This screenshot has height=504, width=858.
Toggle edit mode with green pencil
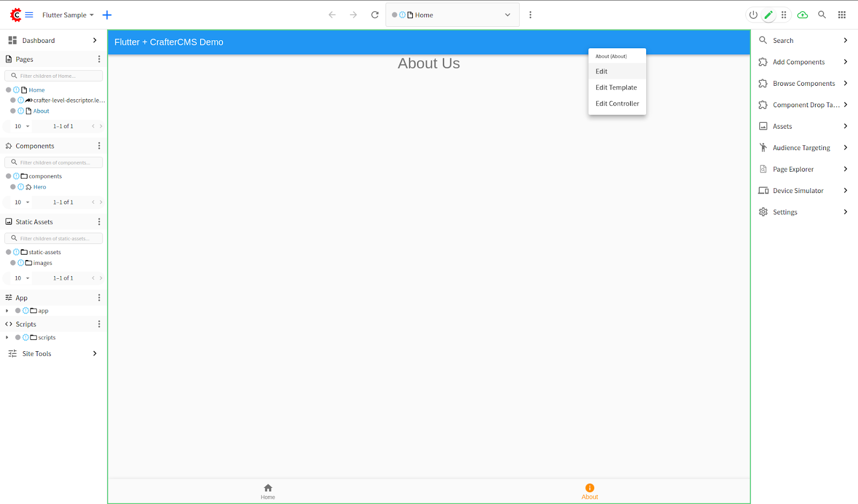[768, 15]
